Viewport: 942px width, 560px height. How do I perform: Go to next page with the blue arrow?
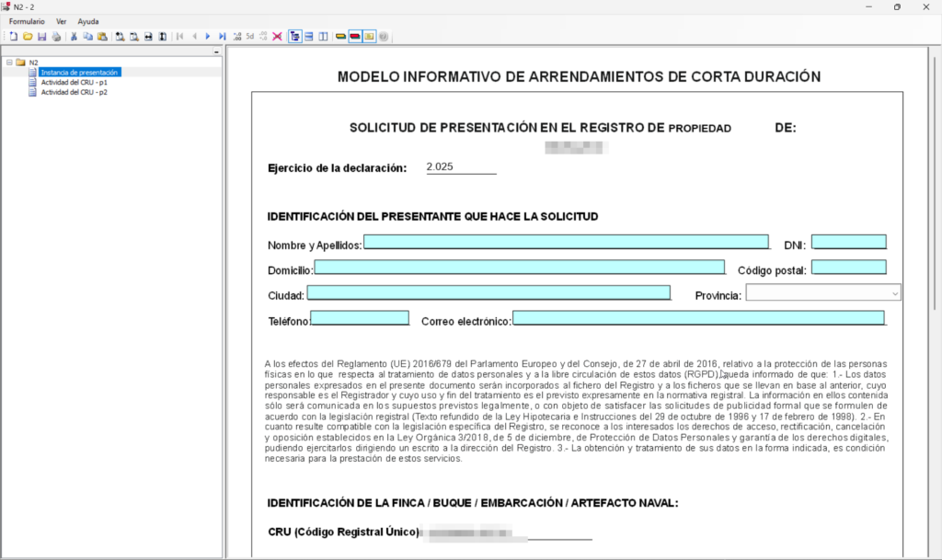pos(208,37)
